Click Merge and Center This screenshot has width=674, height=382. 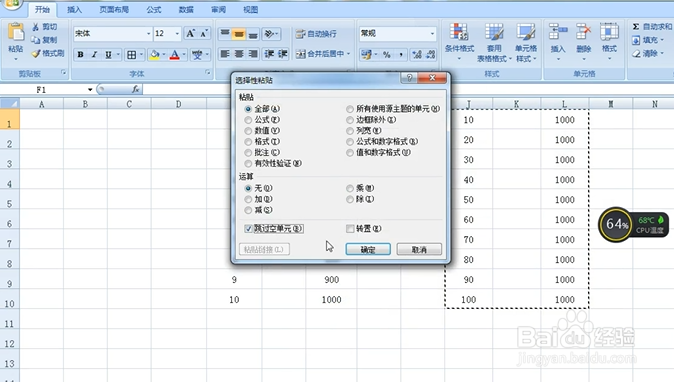click(320, 54)
